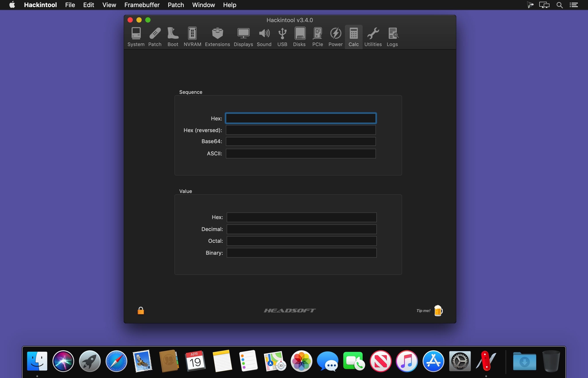Click the Base64 input field

301,141
